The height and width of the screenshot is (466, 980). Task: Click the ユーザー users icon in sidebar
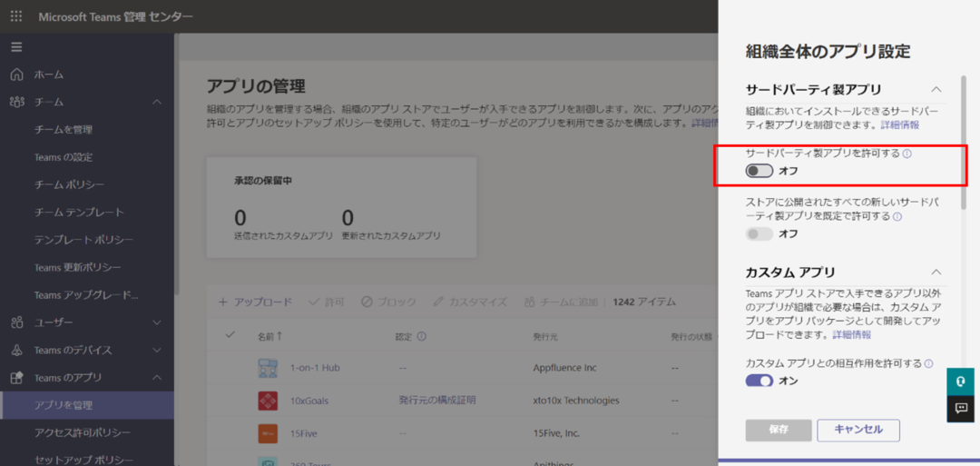click(x=17, y=322)
